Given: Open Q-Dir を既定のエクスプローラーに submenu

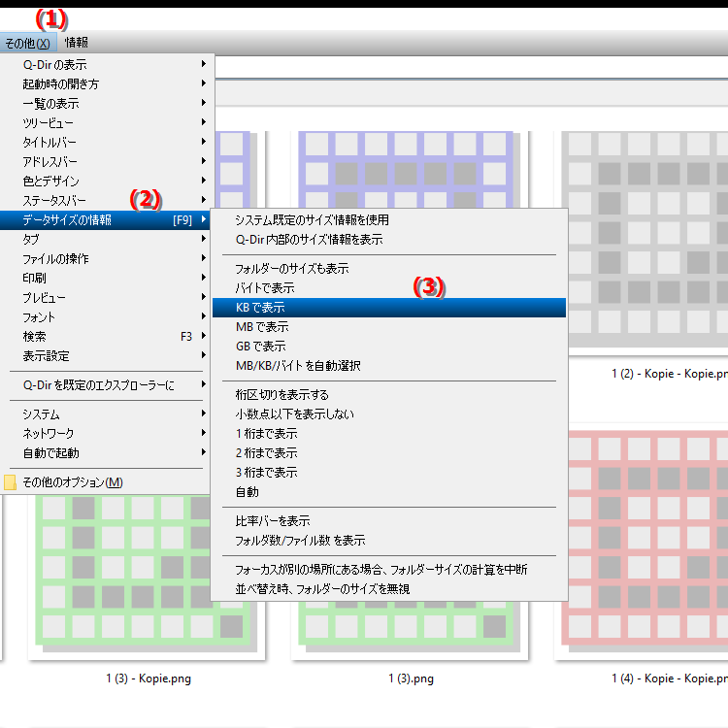Looking at the screenshot, I should pyautogui.click(x=106, y=385).
